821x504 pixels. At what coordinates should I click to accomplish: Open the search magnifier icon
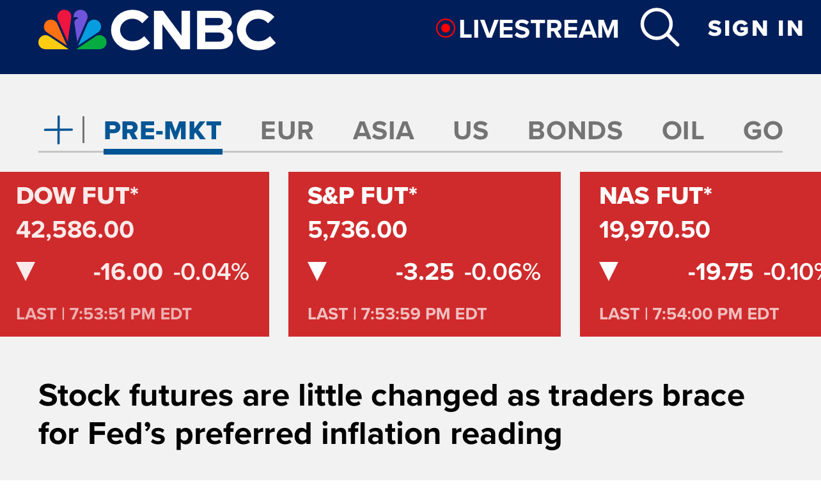point(660,28)
